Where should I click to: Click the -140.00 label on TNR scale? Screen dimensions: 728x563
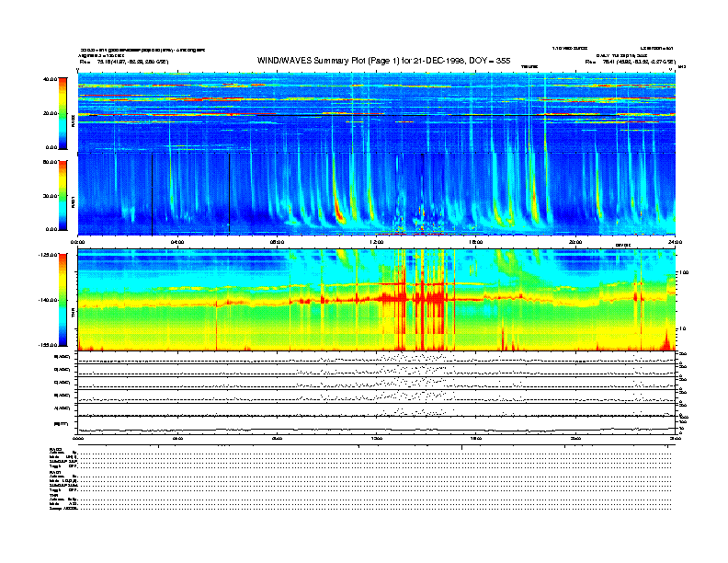point(49,300)
